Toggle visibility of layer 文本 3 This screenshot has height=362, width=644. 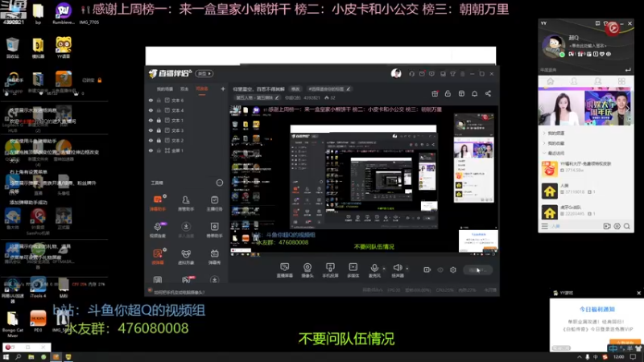(x=151, y=130)
